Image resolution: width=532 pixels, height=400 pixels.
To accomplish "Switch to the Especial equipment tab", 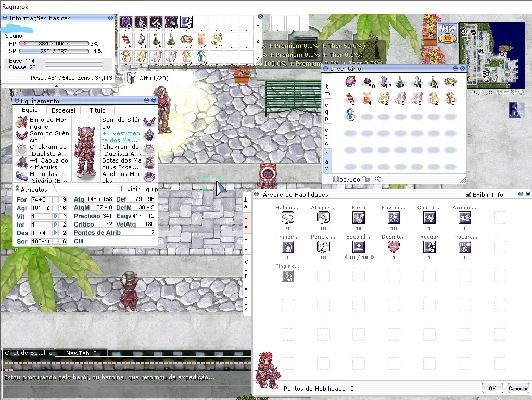I will [x=64, y=110].
